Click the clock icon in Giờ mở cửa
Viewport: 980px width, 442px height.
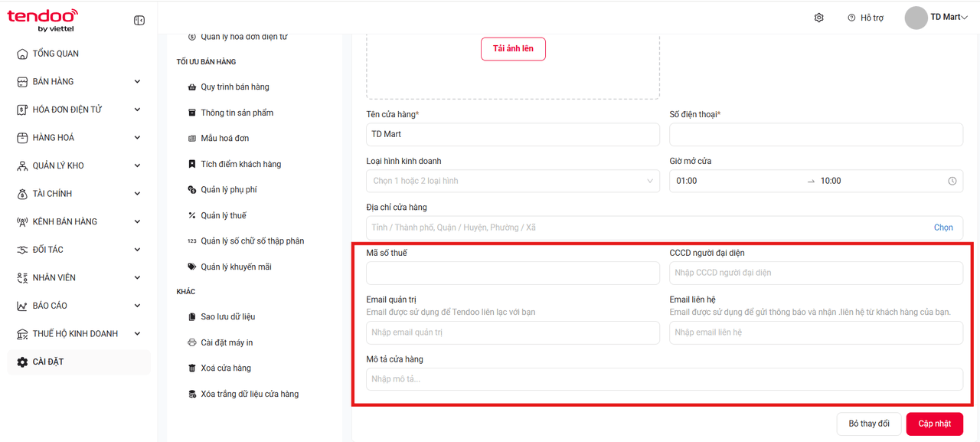click(x=952, y=182)
